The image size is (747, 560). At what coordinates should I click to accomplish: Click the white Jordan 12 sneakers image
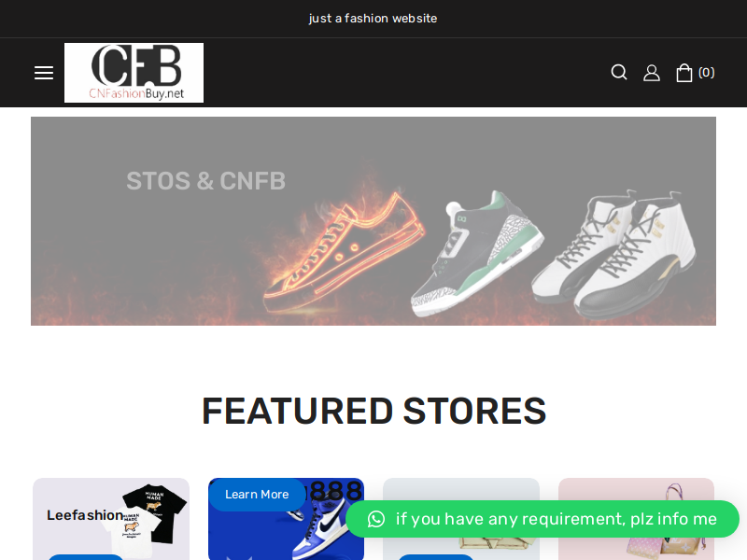(614, 255)
